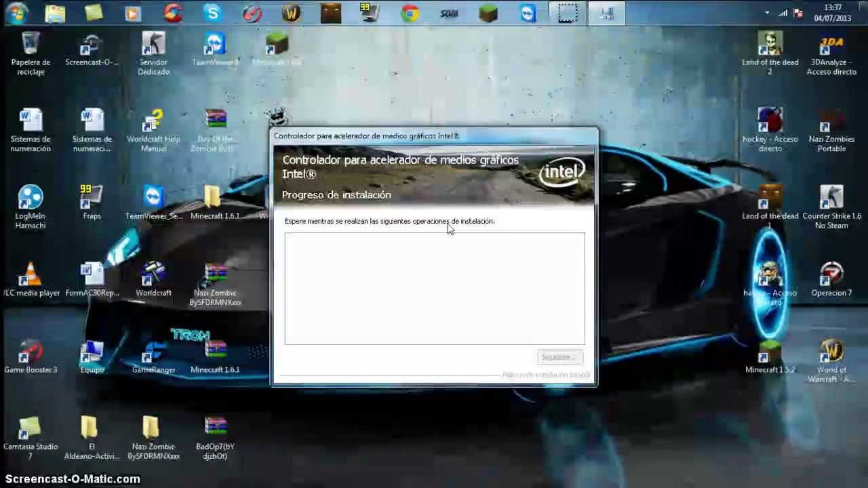Show hidden system tray icons
Image resolution: width=868 pixels, height=488 pixels.
pos(767,13)
